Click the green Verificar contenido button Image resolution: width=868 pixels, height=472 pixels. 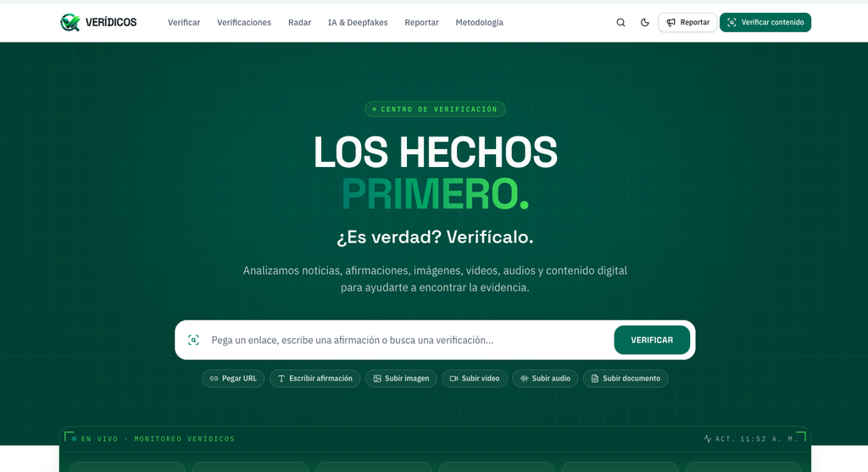[x=765, y=22]
